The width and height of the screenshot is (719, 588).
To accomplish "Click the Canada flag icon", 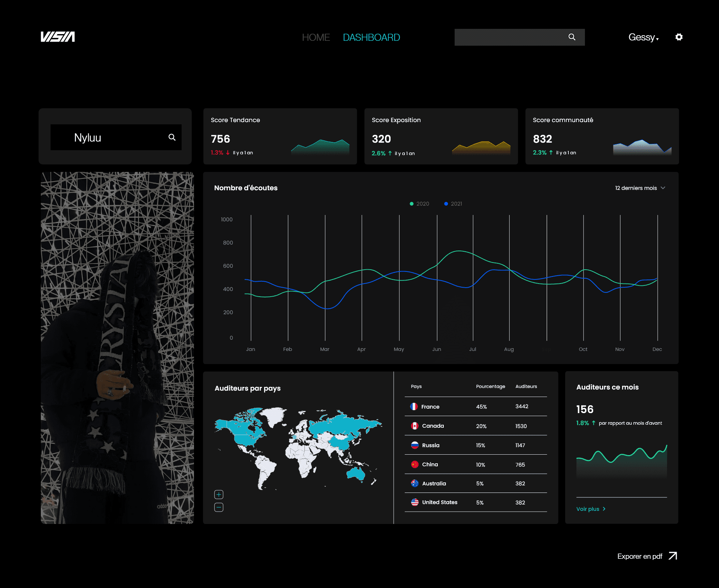I will pos(415,426).
